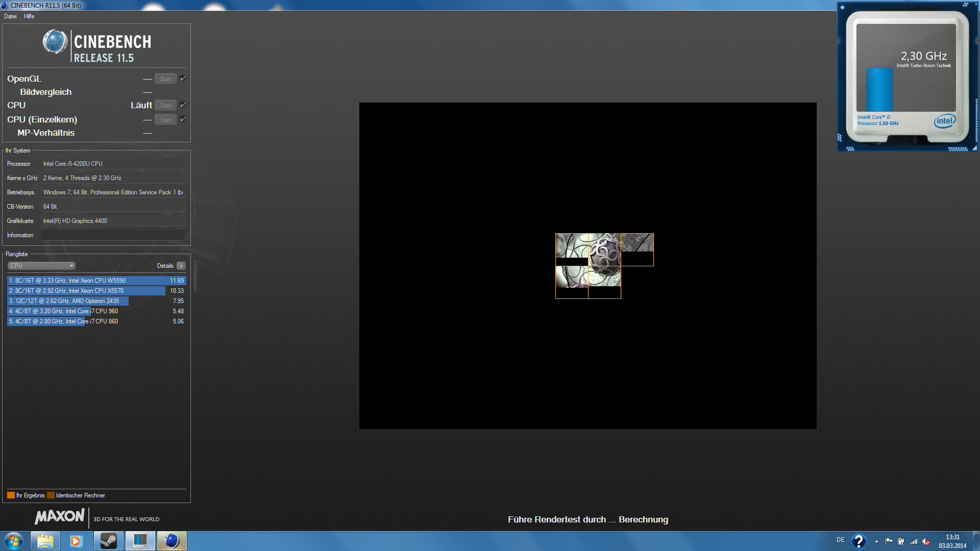The height and width of the screenshot is (551, 980).
Task: Click the panel splitter grip handle
Action: tap(195, 276)
